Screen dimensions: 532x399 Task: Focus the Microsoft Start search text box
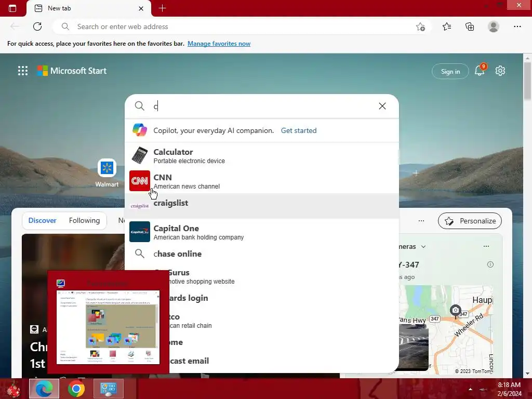[x=263, y=106]
